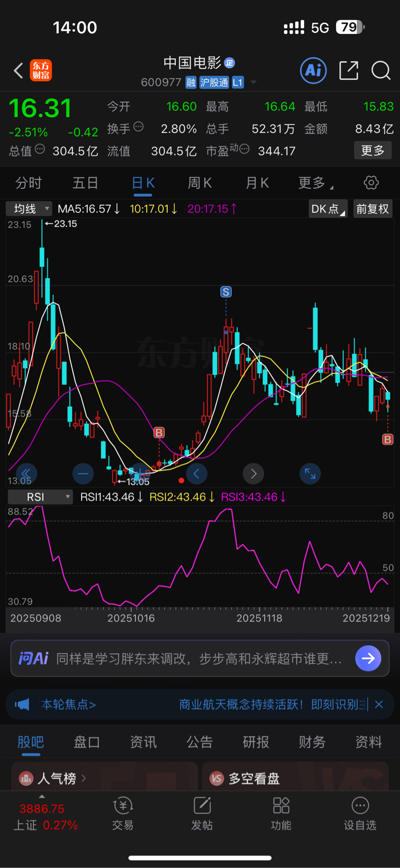Viewport: 400px width, 868px height.
Task: Tap the 5G signal status indicator
Action: tap(320, 28)
